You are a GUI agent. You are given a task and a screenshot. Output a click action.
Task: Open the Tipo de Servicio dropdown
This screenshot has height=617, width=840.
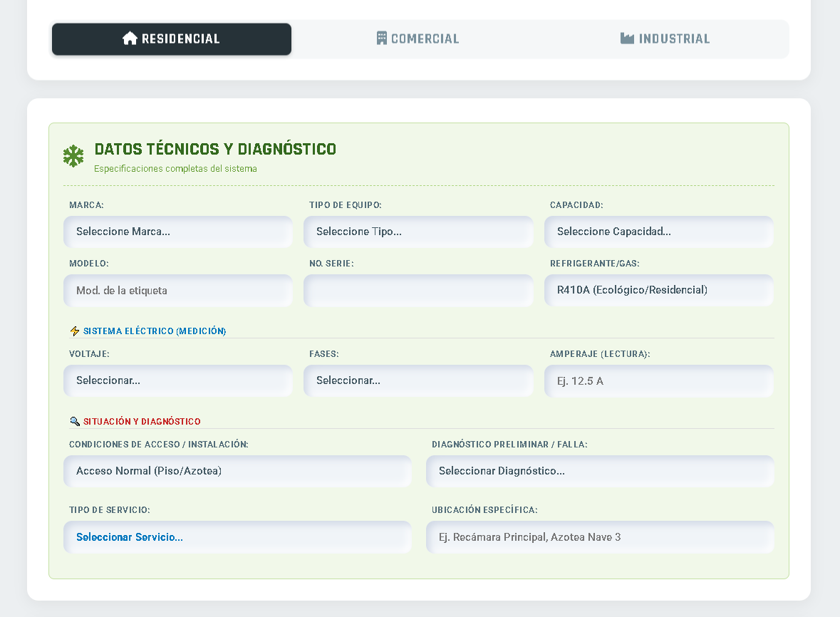click(x=237, y=537)
